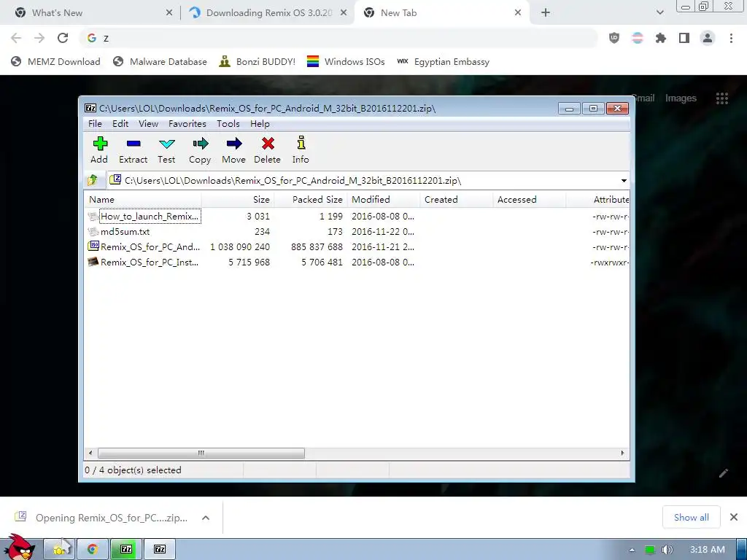The height and width of the screenshot is (560, 747).
Task: Switch to Downloading Remix OS tab
Action: coord(267,13)
